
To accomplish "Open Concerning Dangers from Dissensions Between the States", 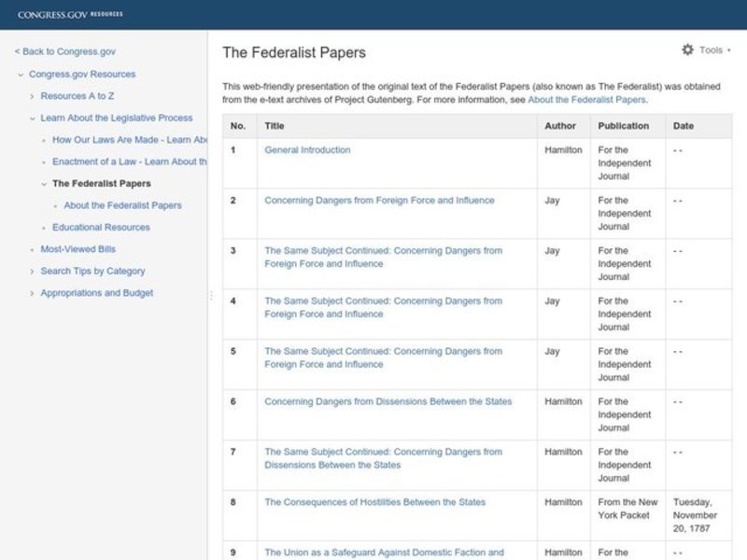I will [x=388, y=402].
